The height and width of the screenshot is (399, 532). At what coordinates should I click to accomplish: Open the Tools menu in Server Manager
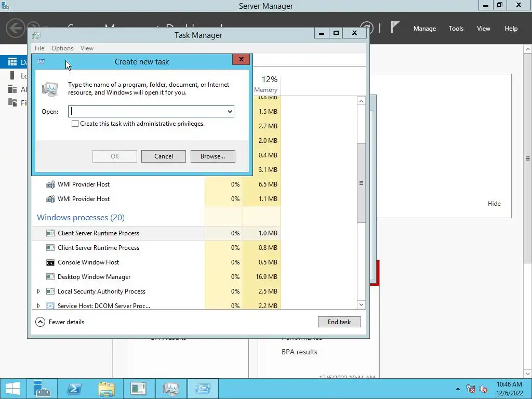pos(456,29)
